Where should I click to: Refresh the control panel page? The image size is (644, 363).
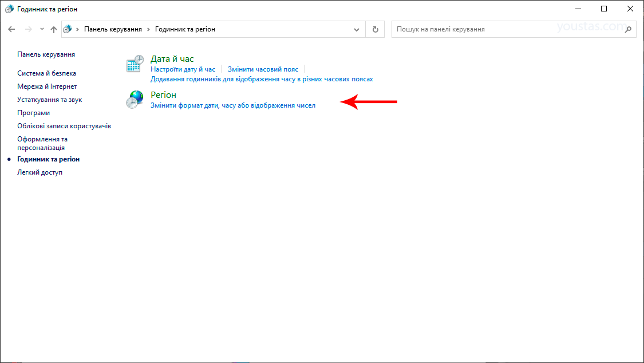click(x=375, y=29)
